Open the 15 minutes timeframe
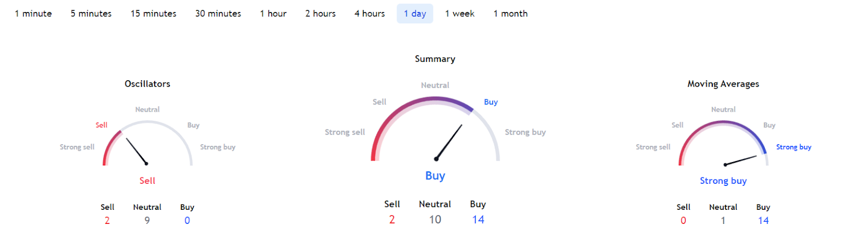This screenshot has width=868, height=238. click(153, 14)
